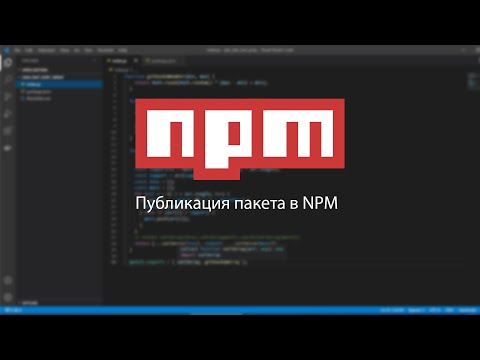
Task: Select package.json in the Explorer tree
Action: point(60,91)
